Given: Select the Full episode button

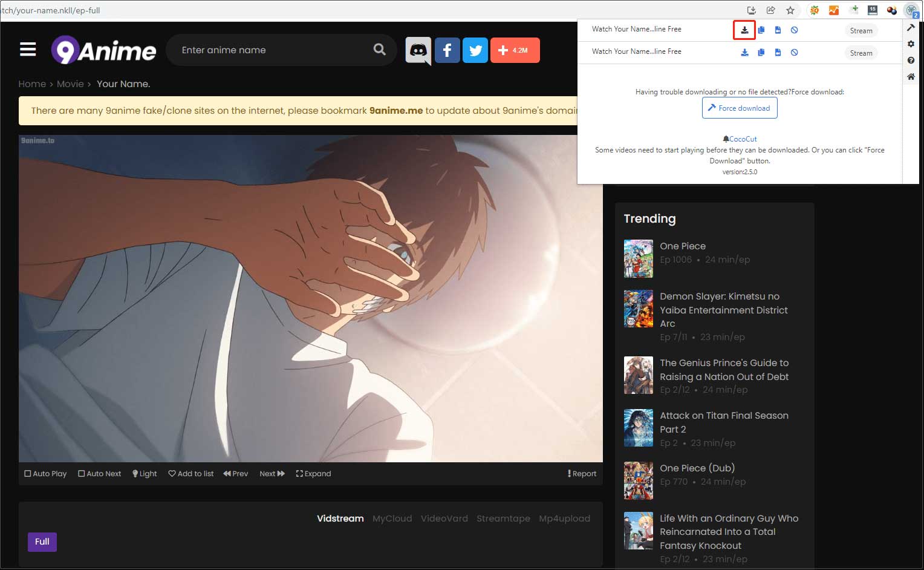Looking at the screenshot, I should tap(42, 542).
